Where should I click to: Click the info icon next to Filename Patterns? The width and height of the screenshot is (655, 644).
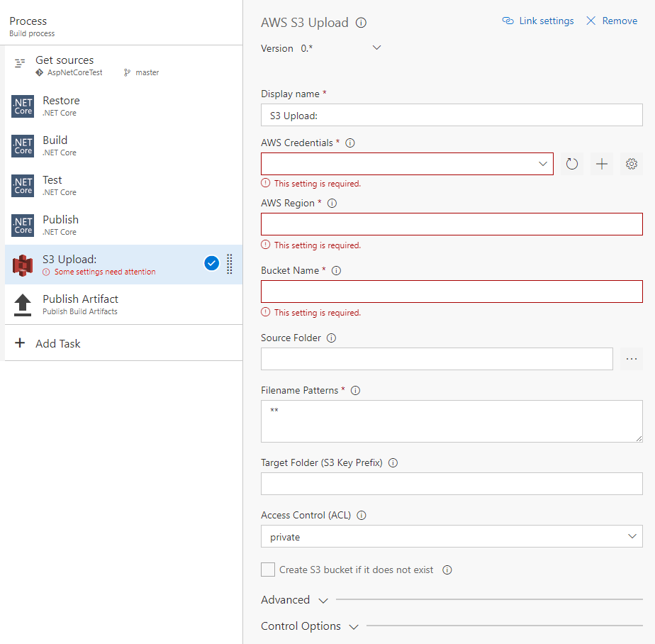pyautogui.click(x=355, y=390)
